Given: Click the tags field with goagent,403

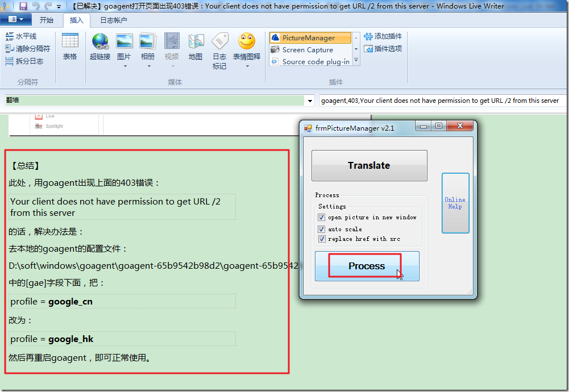Looking at the screenshot, I should 442,101.
